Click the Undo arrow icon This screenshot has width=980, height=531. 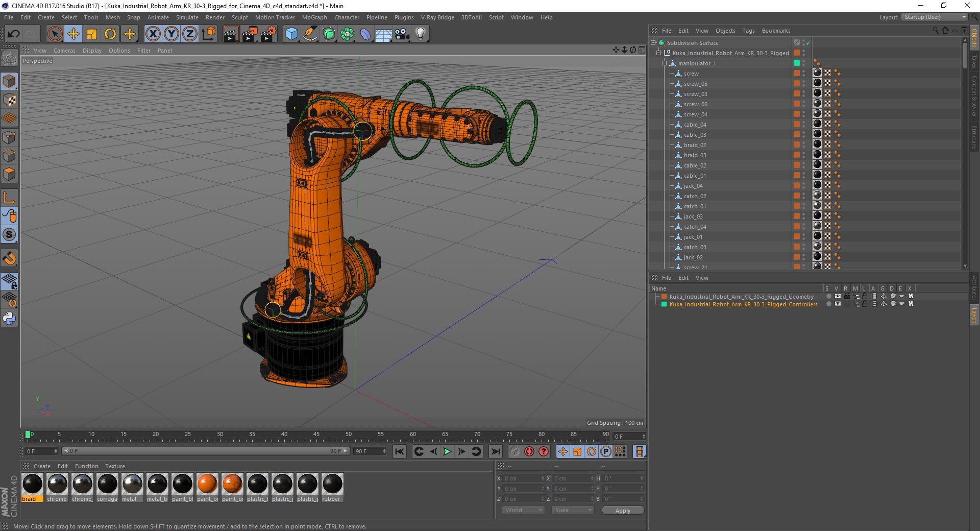click(x=14, y=34)
